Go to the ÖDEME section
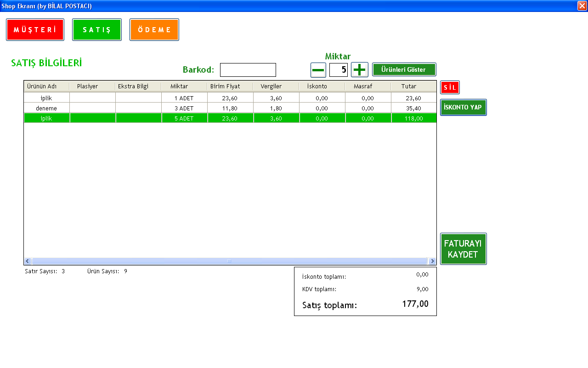The image size is (588, 368). 154,30
